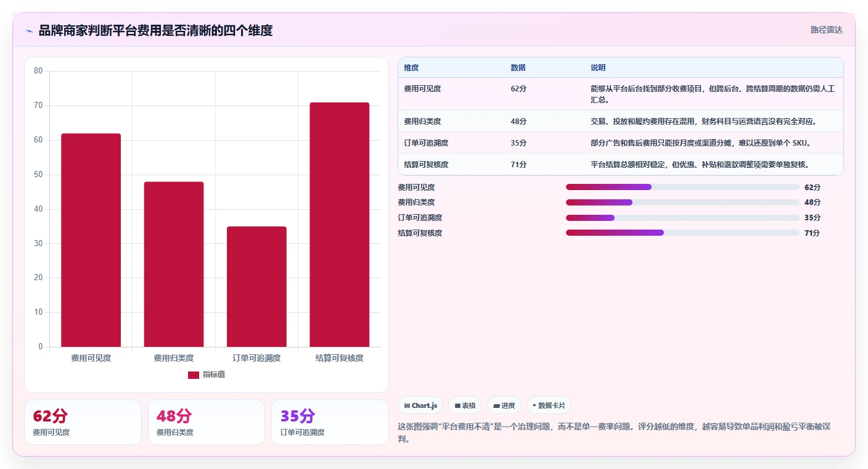Click the 62分 table cell
Viewport: 868px width, 469px height.
click(518, 89)
